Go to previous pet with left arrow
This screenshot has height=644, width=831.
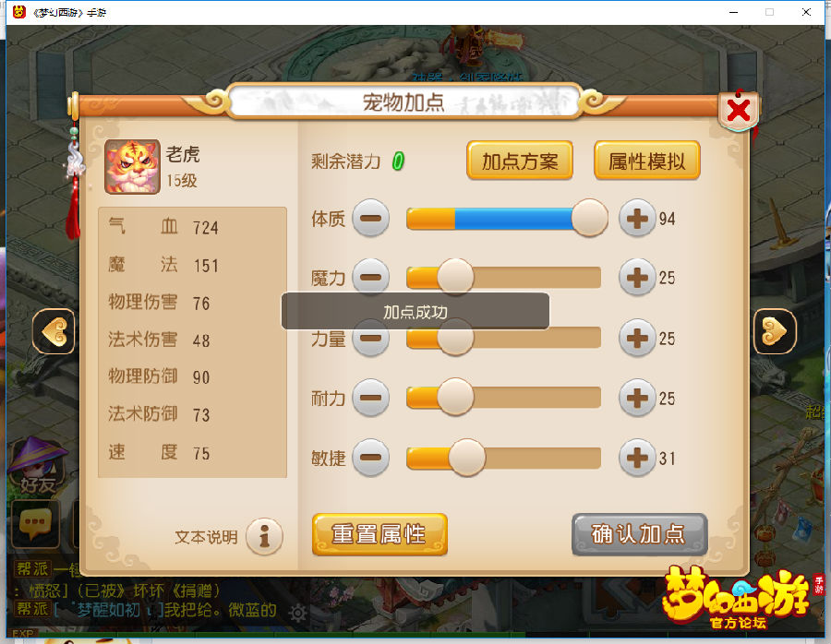54,331
